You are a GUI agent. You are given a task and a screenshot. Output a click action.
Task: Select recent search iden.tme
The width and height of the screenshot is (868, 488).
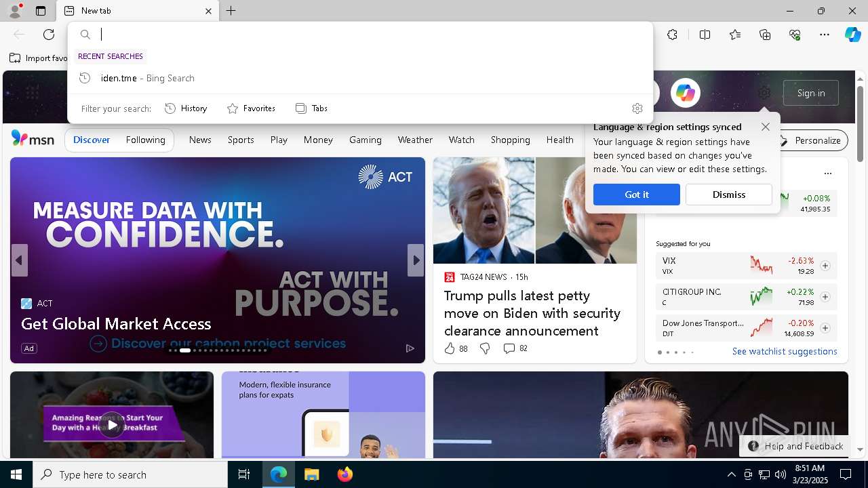[x=360, y=78]
